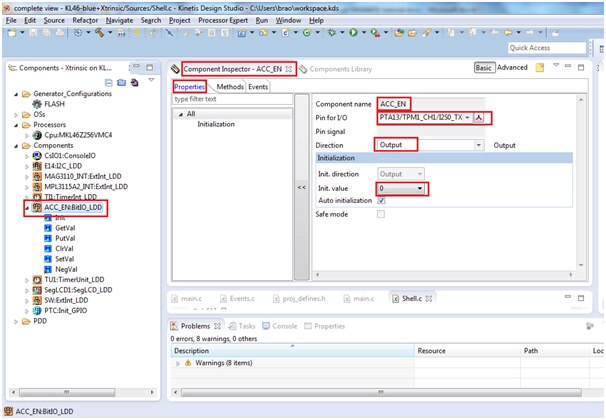The height and width of the screenshot is (420, 606).
Task: Switch to Advanced view mode
Action: tap(512, 68)
